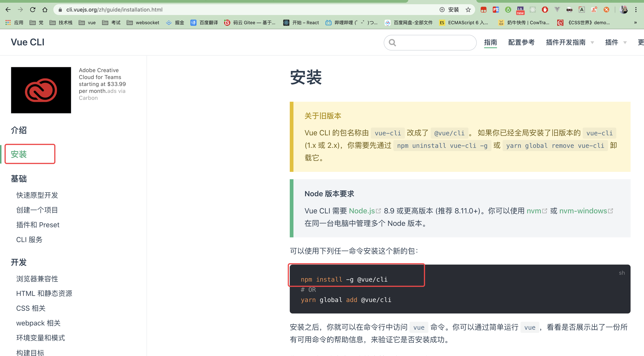Click the browser reload button

click(33, 10)
